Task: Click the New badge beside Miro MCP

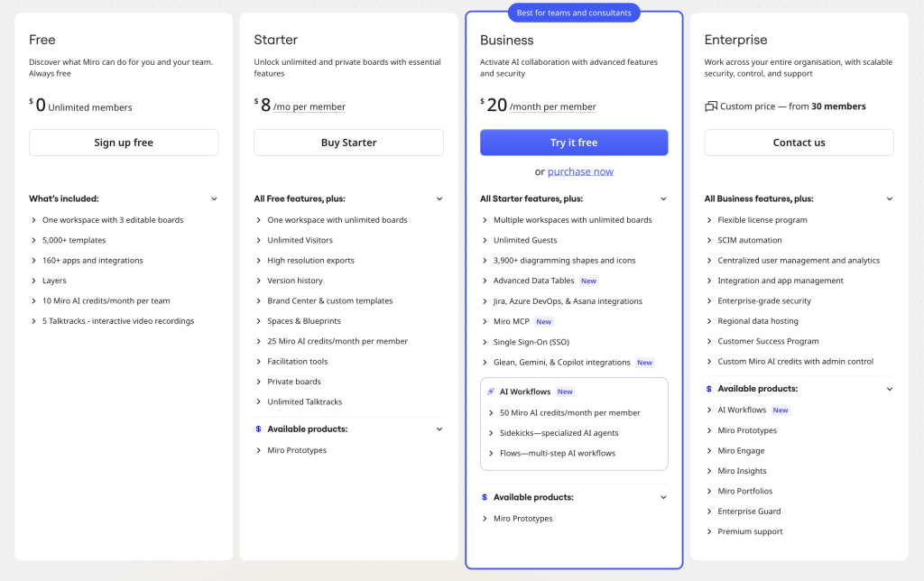Action: 543,321
